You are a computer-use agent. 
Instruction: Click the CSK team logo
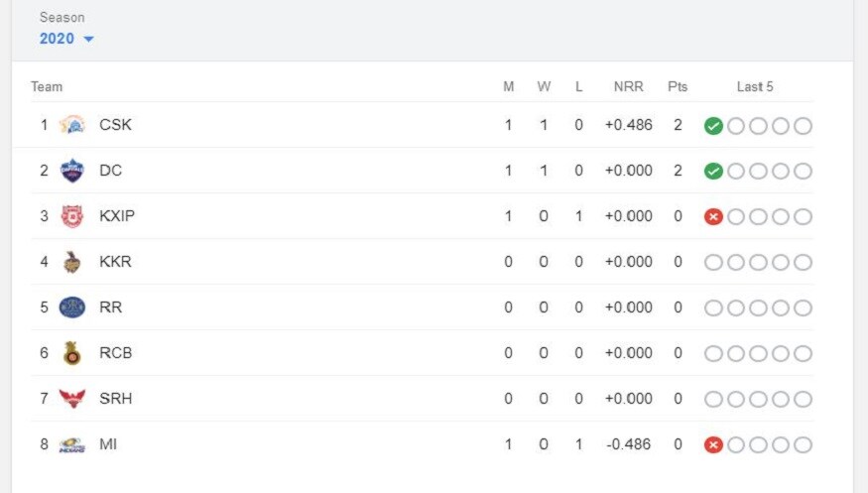[x=72, y=125]
